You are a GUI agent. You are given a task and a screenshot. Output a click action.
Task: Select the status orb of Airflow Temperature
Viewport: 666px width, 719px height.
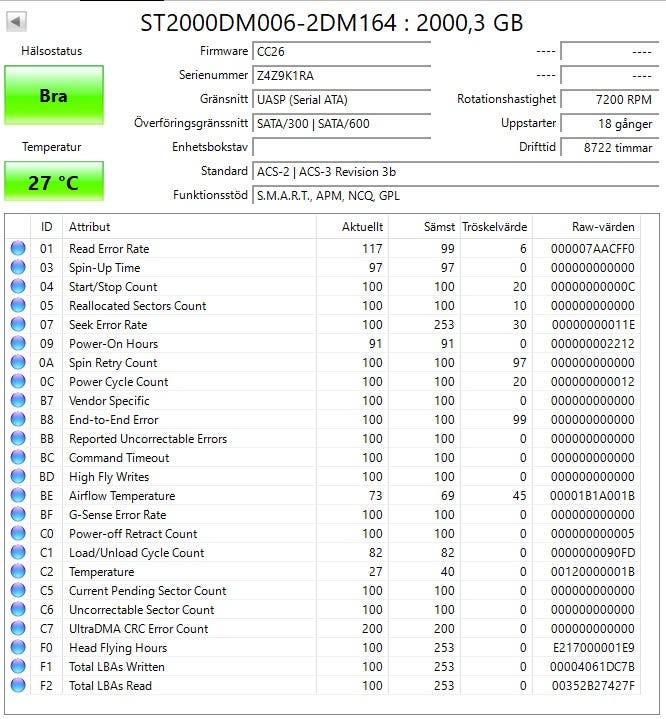(18, 495)
